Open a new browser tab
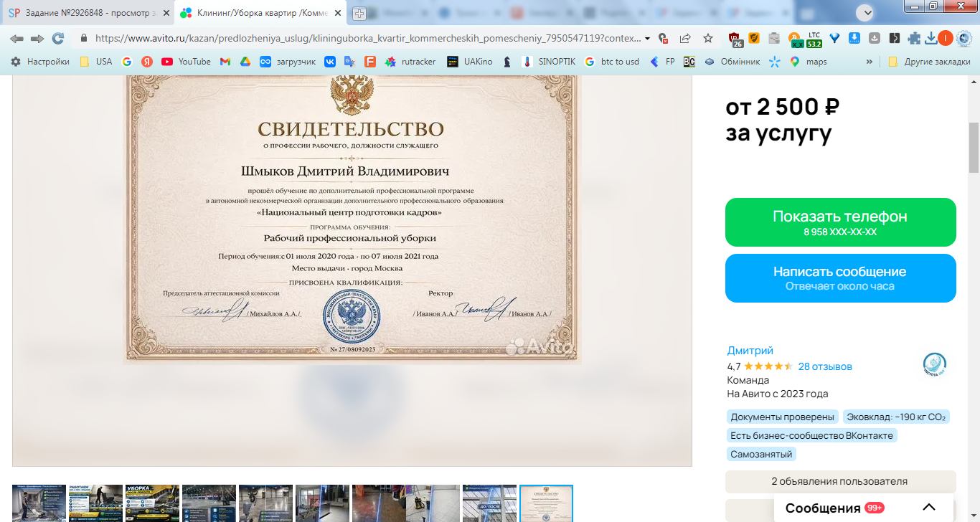The width and height of the screenshot is (980, 522). click(359, 13)
